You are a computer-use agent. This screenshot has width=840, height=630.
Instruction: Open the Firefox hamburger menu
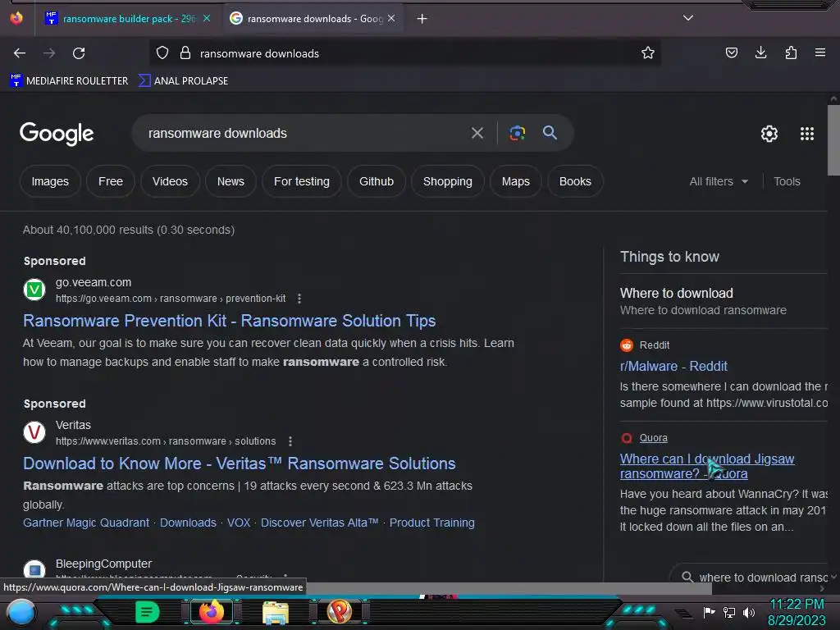(x=819, y=52)
